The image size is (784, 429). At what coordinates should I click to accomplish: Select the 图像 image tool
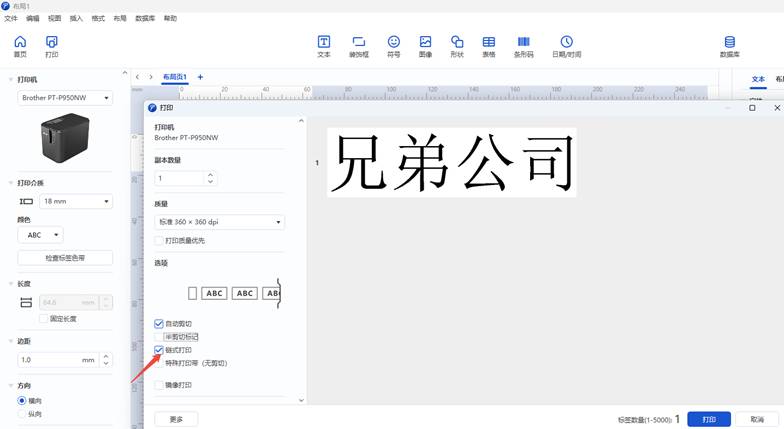(x=425, y=46)
